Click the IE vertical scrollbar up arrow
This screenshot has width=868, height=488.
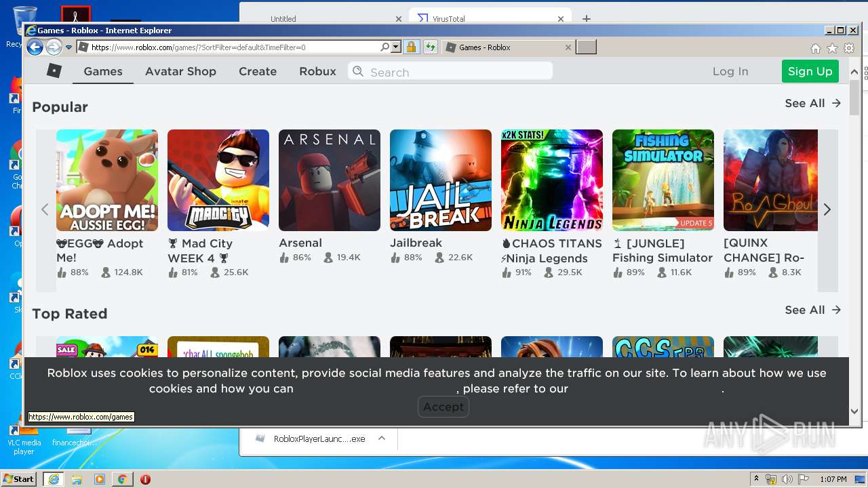coord(854,71)
